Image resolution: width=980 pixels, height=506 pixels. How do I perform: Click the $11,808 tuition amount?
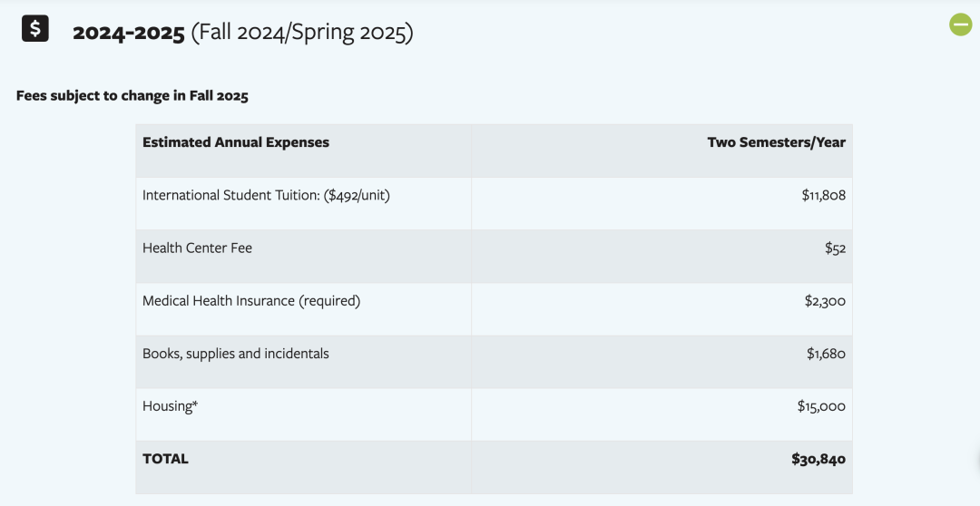[x=824, y=196]
